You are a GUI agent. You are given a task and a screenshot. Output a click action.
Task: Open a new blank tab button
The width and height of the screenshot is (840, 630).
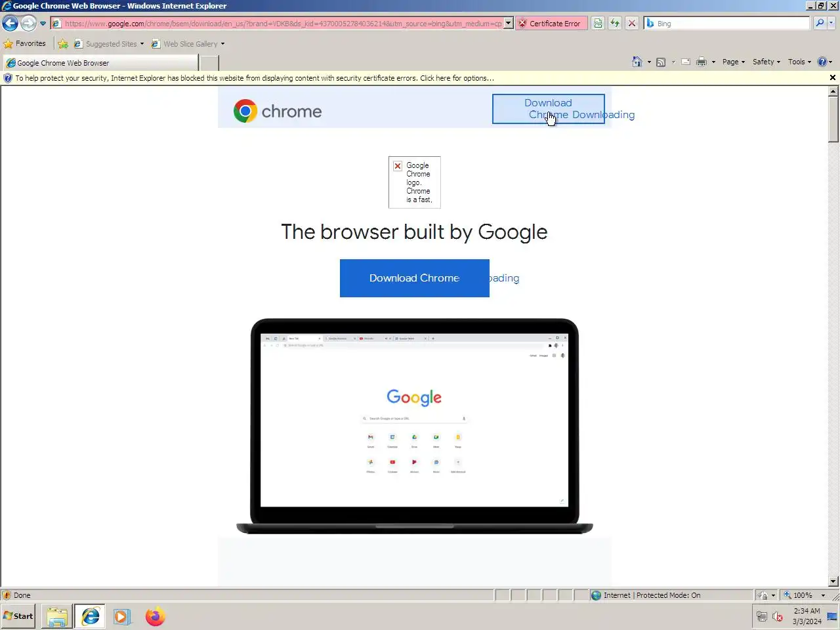(209, 63)
